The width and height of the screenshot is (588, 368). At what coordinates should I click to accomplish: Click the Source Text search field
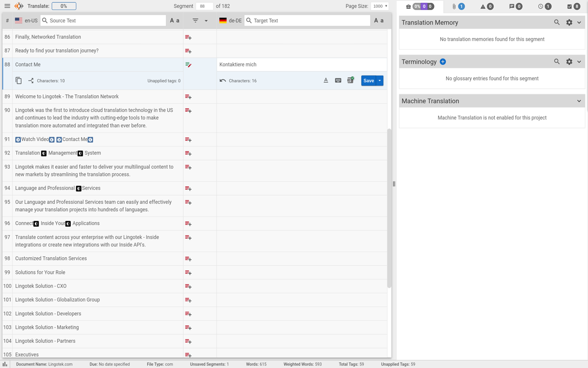point(103,21)
